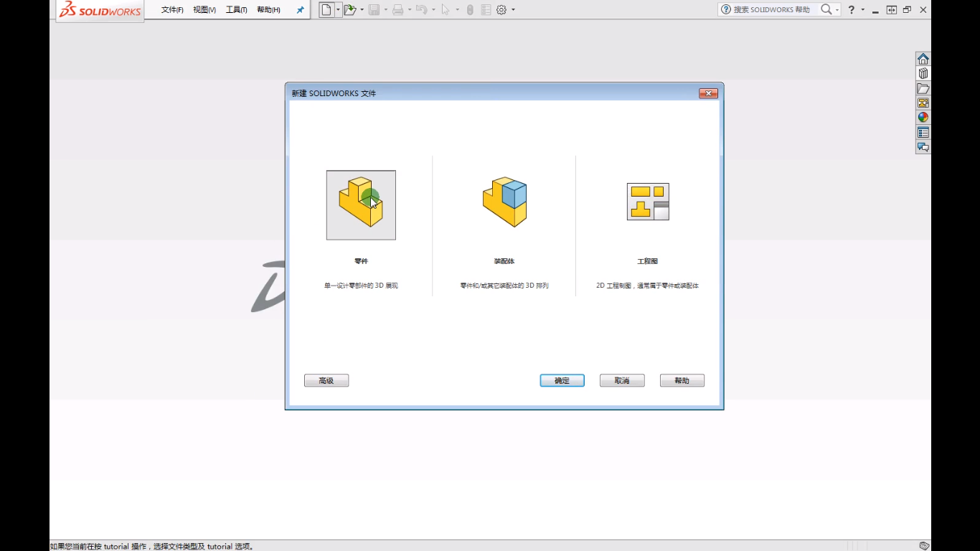Open the Custom Properties task pane icon
The image size is (980, 551).
(x=923, y=132)
